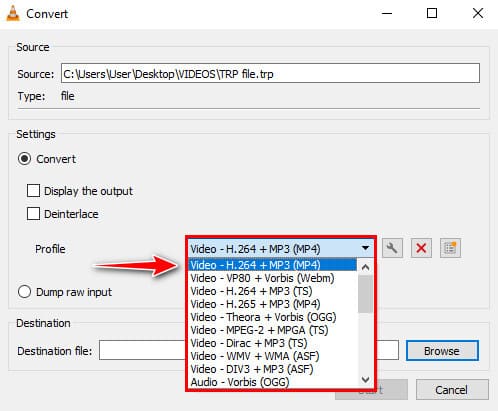Choose Video - H.265 + MP3 (MP4)
498x411 pixels.
click(x=272, y=304)
